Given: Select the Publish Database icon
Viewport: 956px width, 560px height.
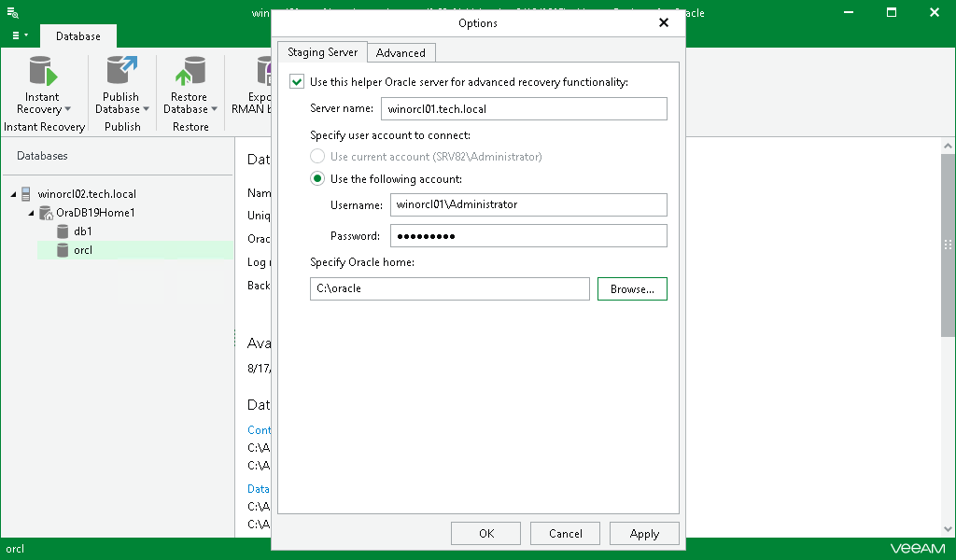Looking at the screenshot, I should pyautogui.click(x=121, y=70).
